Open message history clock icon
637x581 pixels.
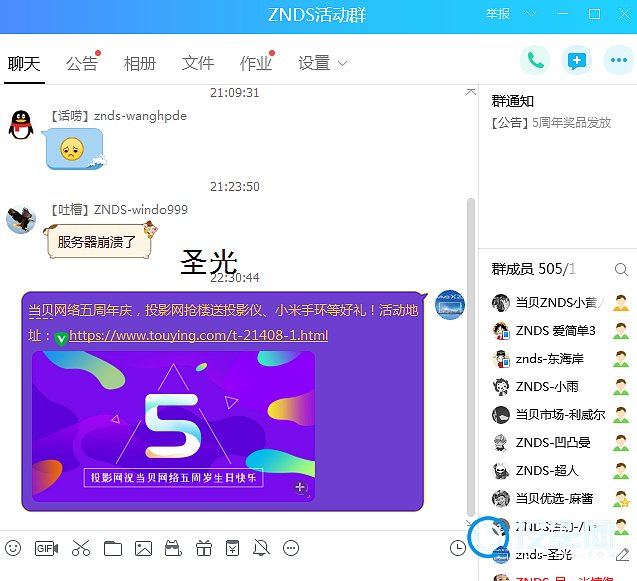[x=458, y=548]
